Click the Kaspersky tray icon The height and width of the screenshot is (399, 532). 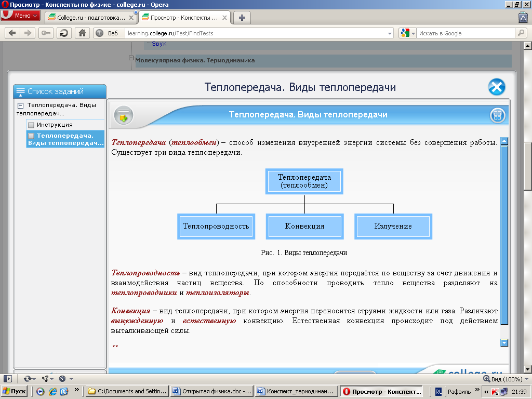(x=495, y=392)
